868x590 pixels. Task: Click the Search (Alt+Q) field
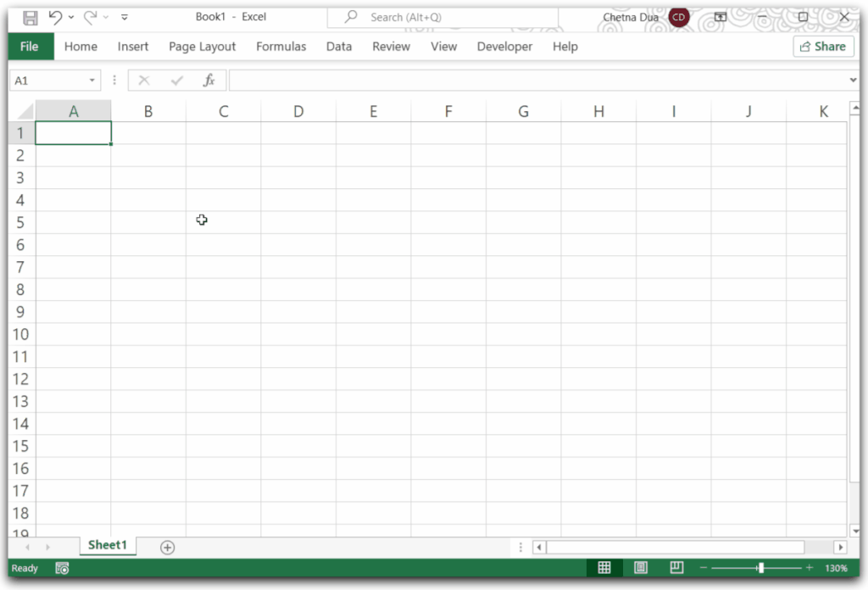441,17
